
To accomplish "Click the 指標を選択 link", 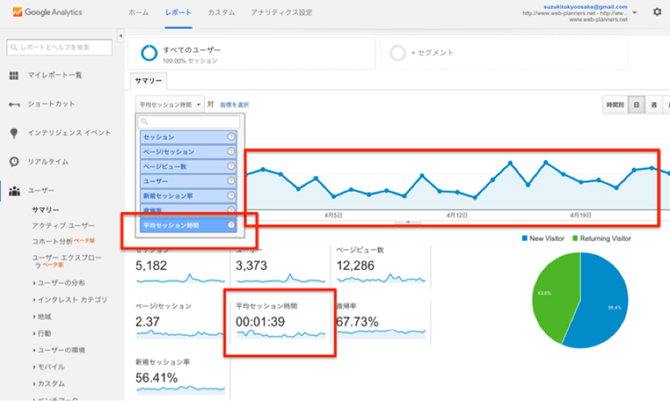I will tap(233, 104).
